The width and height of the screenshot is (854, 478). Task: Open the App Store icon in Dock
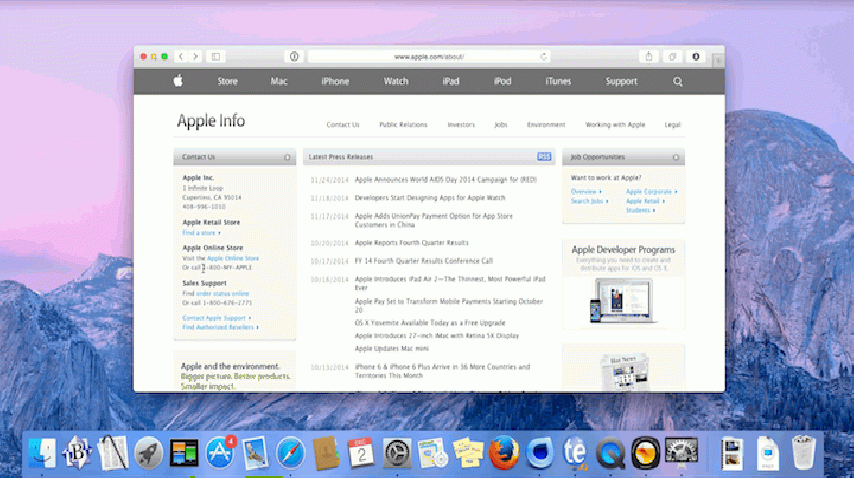[x=220, y=452]
